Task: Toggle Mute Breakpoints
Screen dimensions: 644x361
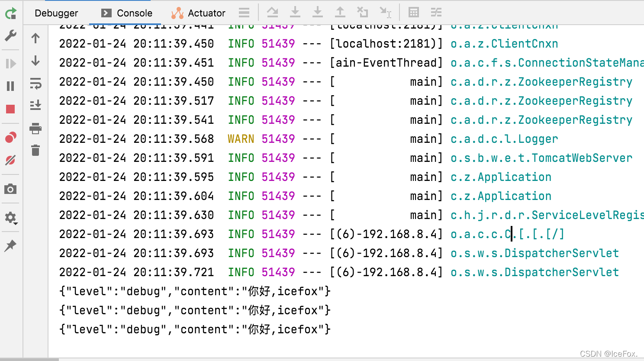Action: pos(10,160)
